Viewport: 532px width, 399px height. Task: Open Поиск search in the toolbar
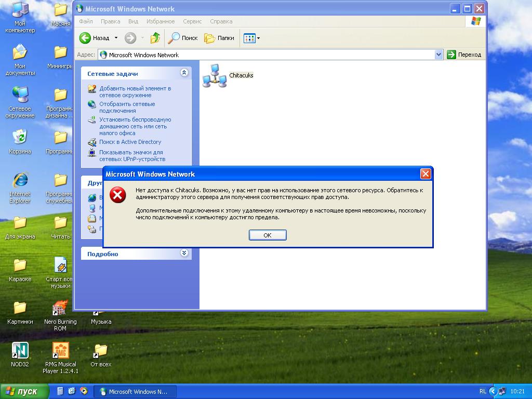click(183, 38)
